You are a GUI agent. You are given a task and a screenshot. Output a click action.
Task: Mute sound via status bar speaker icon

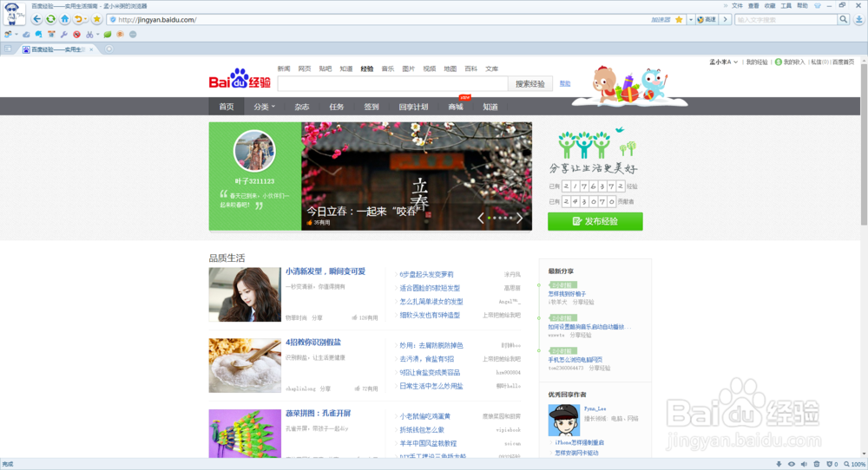pos(805,465)
